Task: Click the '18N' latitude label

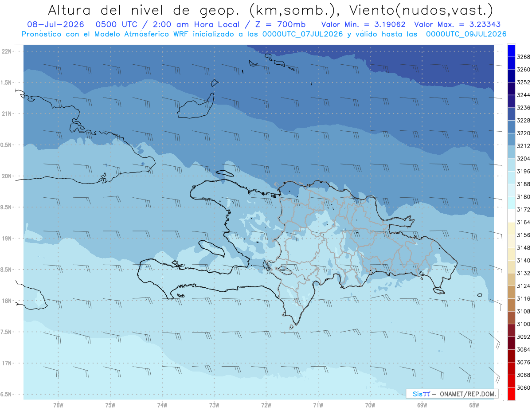Action: [7, 301]
